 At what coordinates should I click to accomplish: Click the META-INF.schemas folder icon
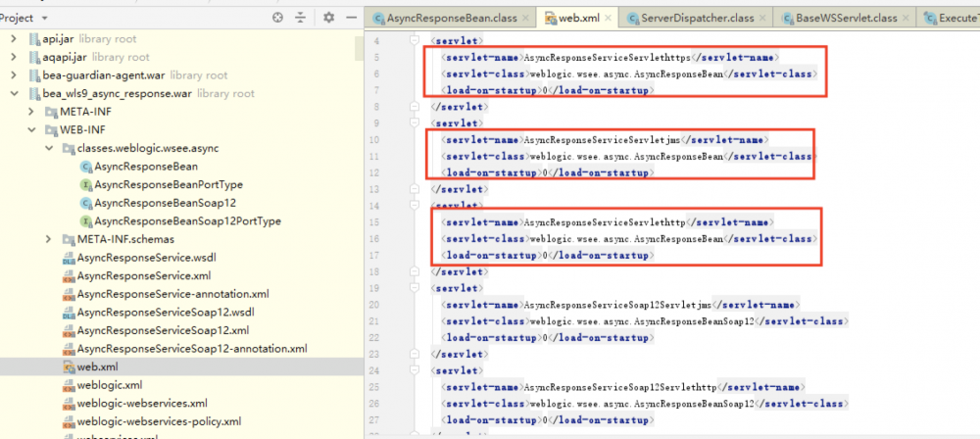(x=69, y=239)
